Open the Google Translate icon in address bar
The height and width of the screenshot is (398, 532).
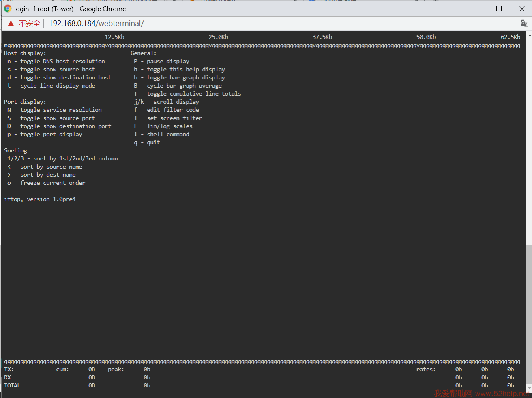[x=524, y=24]
